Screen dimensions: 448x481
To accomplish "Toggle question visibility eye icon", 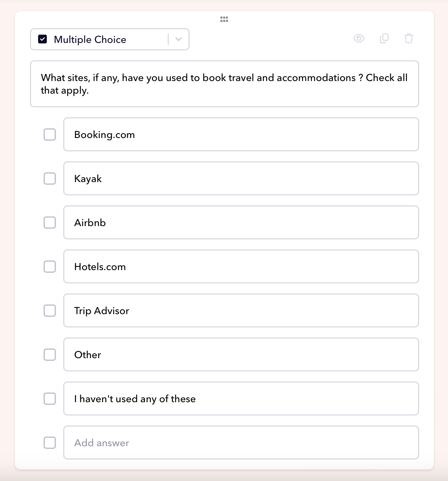I will coord(359,38).
